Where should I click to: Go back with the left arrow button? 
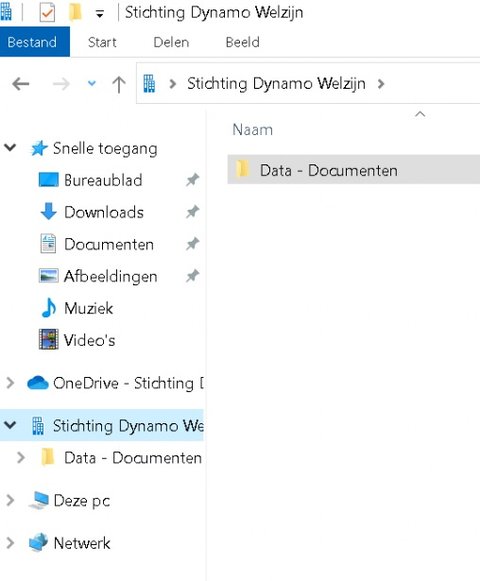[21, 84]
